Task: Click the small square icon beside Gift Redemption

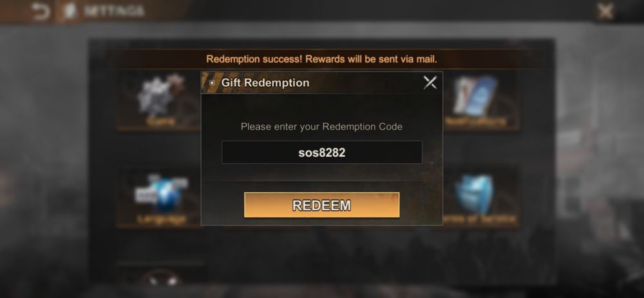Action: pyautogui.click(x=212, y=83)
